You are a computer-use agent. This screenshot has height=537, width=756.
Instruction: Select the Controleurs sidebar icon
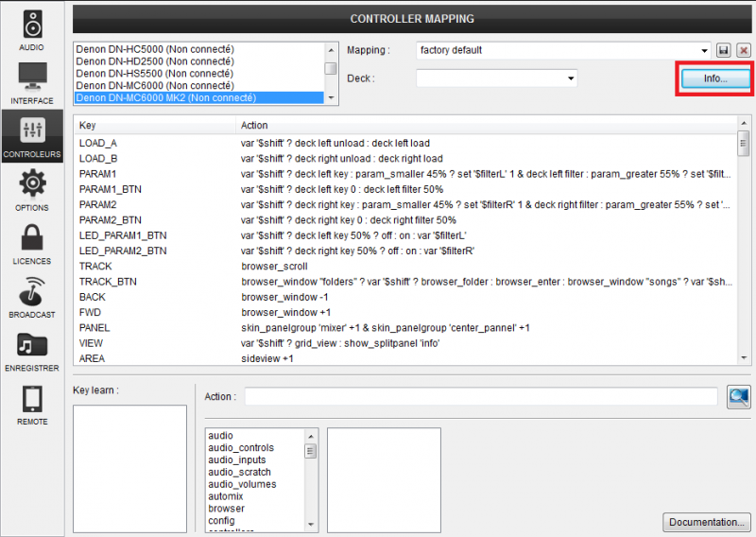click(32, 135)
